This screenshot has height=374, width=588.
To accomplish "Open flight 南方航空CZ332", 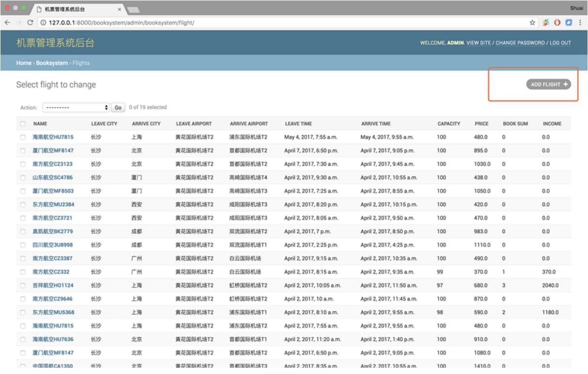I will coord(51,272).
